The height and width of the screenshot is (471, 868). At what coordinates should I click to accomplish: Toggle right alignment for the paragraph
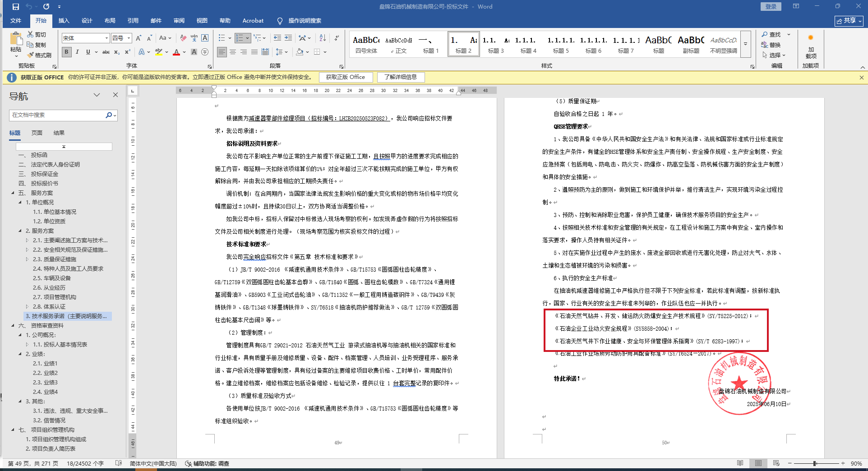(244, 52)
